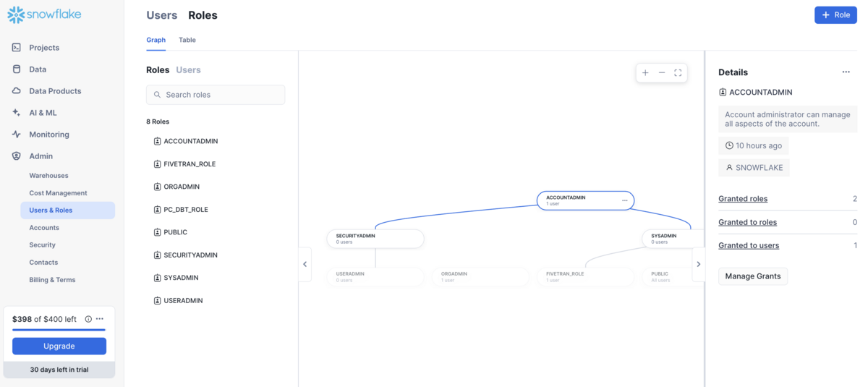The image size is (868, 387).
Task: Click the Upgrade button
Action: pos(59,346)
